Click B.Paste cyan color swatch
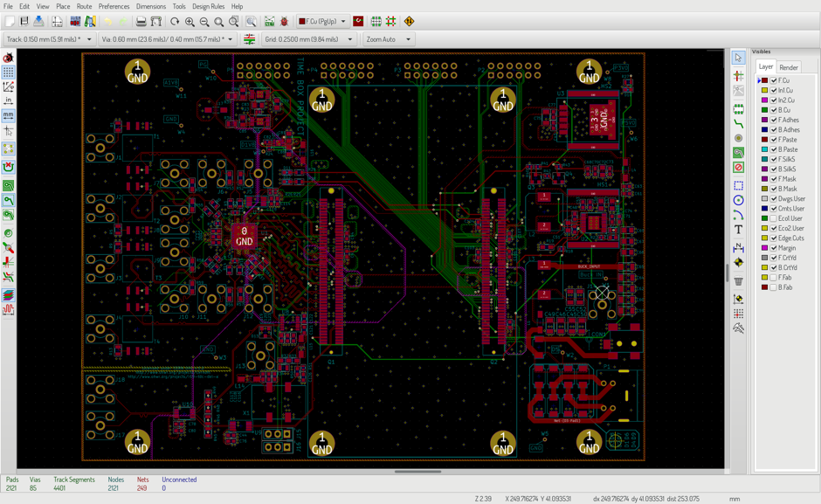821x504 pixels. [x=764, y=149]
